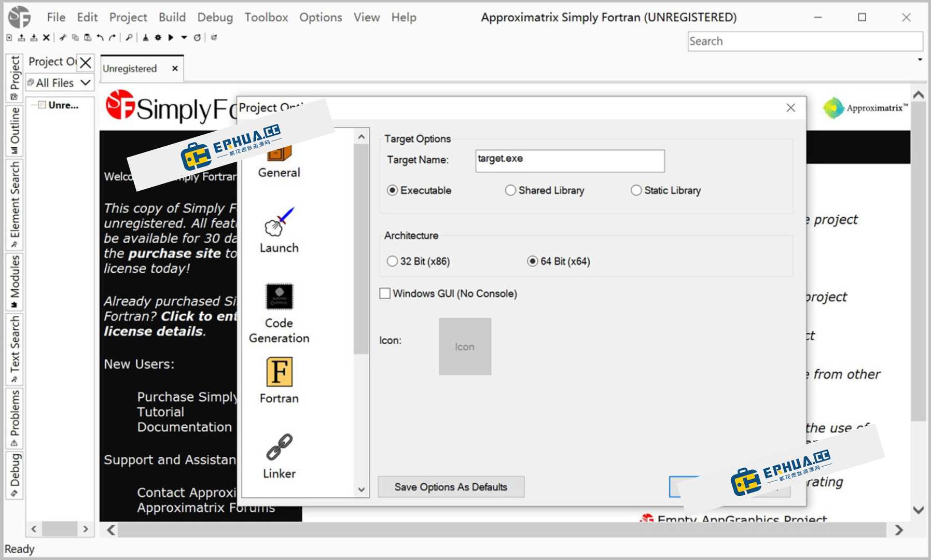
Task: Open the Outline side panel tab
Action: point(14,131)
